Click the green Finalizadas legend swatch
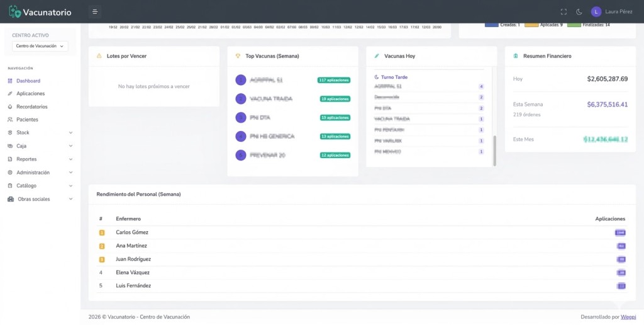644x325 pixels. pos(574,25)
